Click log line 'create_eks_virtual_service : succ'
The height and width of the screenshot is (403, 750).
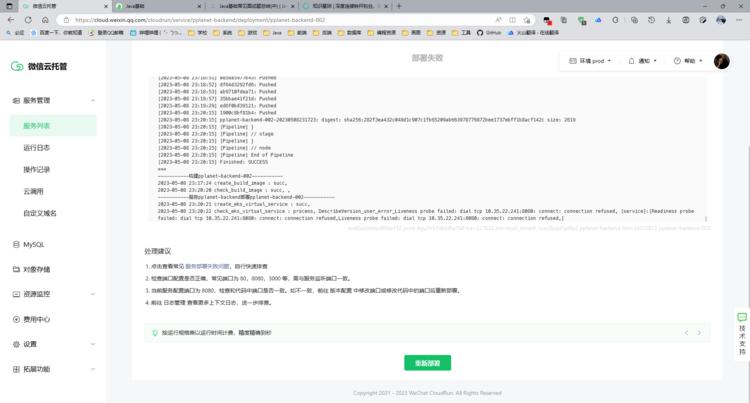(234, 204)
